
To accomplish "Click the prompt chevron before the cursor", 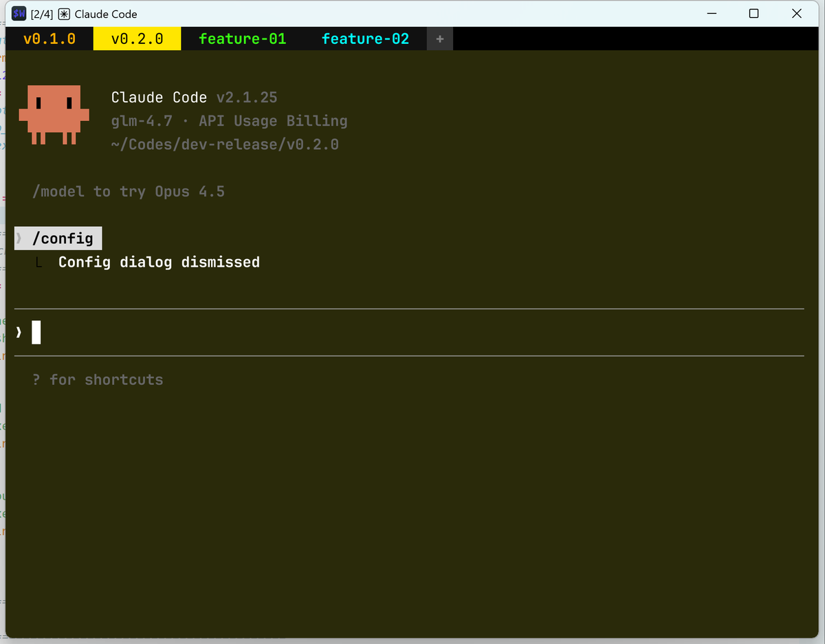I will click(19, 333).
